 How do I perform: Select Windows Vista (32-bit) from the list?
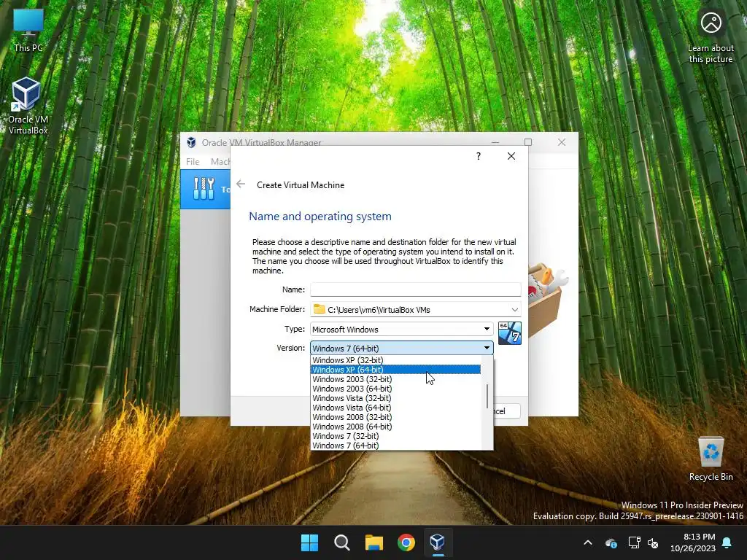click(x=395, y=399)
